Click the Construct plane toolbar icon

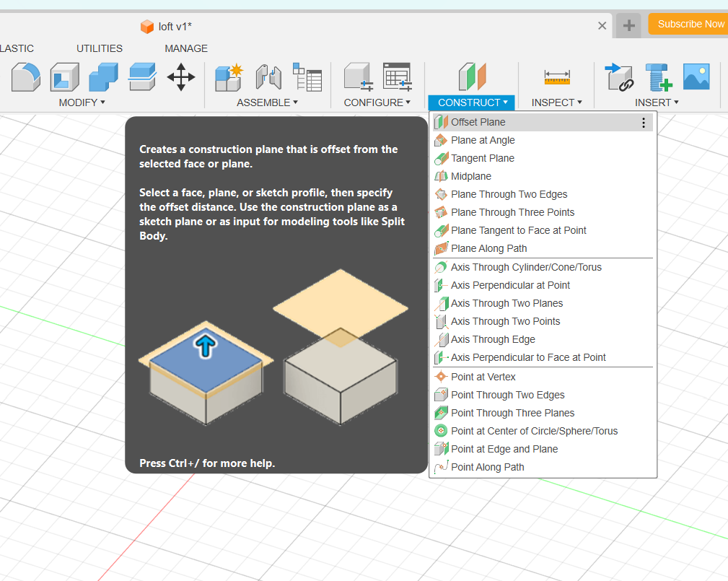pos(472,77)
